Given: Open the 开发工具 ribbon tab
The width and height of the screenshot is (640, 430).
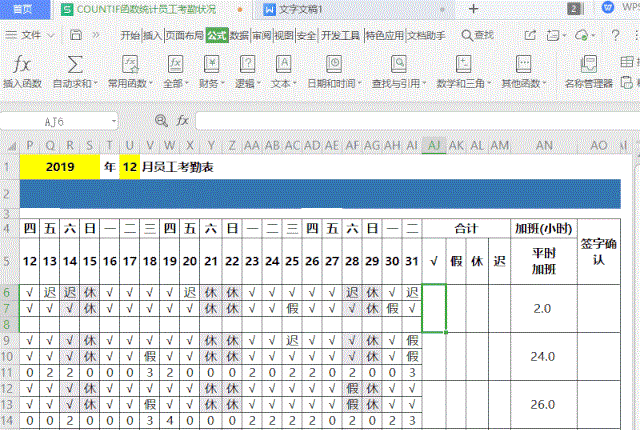Looking at the screenshot, I should pyautogui.click(x=340, y=35).
